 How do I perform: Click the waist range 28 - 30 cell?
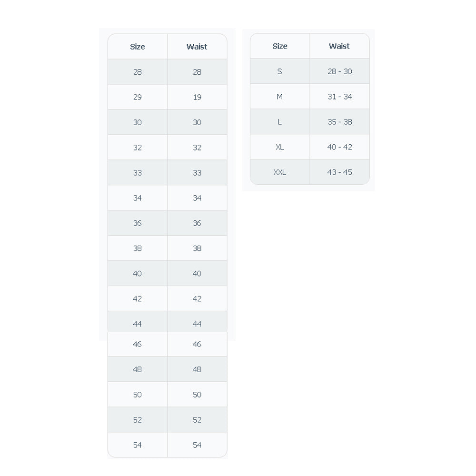click(339, 71)
